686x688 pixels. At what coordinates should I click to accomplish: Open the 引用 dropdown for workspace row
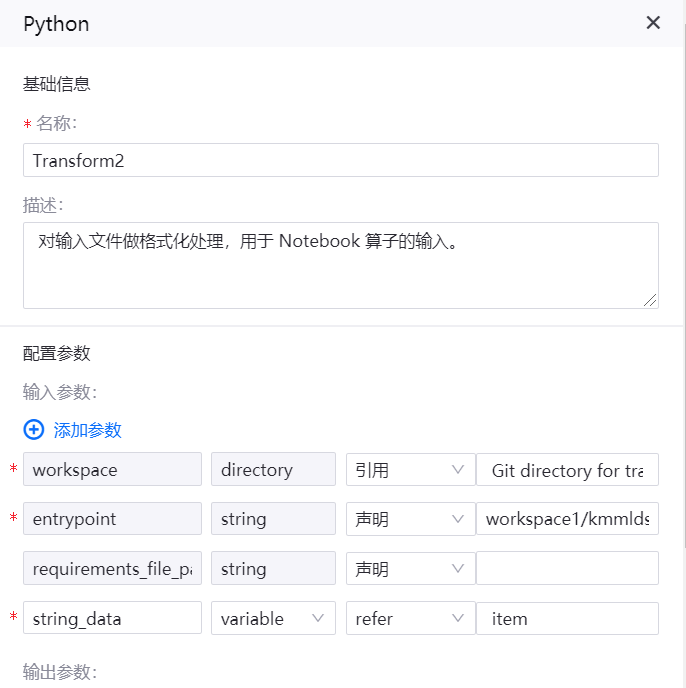tap(410, 470)
